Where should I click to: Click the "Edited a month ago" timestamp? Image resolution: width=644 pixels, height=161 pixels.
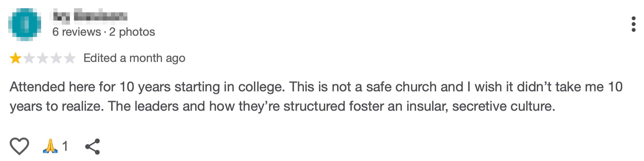pos(134,58)
